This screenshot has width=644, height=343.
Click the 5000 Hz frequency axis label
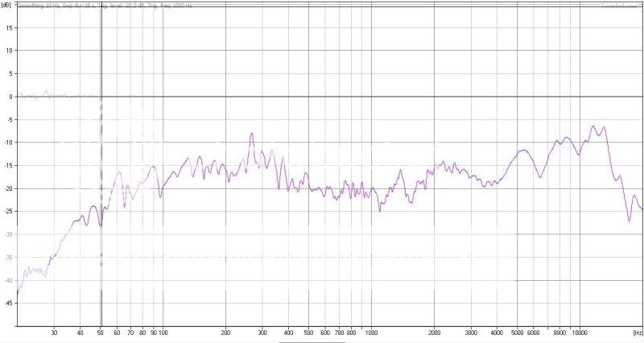point(517,332)
